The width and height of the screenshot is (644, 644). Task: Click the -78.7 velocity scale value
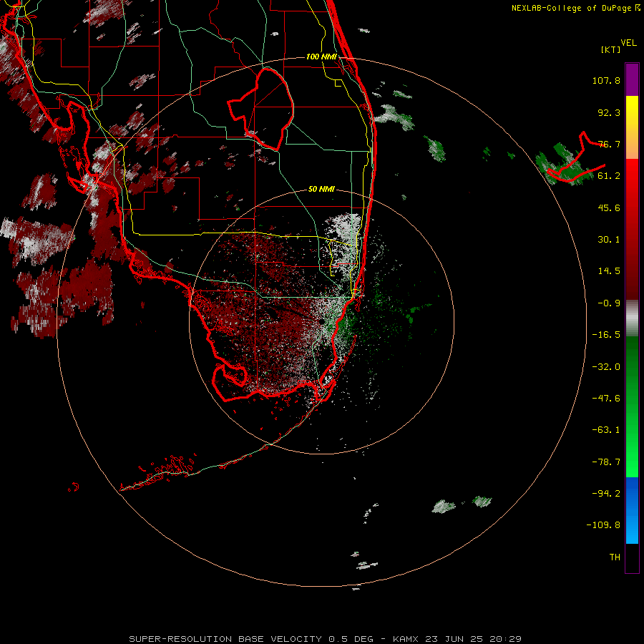pyautogui.click(x=606, y=462)
